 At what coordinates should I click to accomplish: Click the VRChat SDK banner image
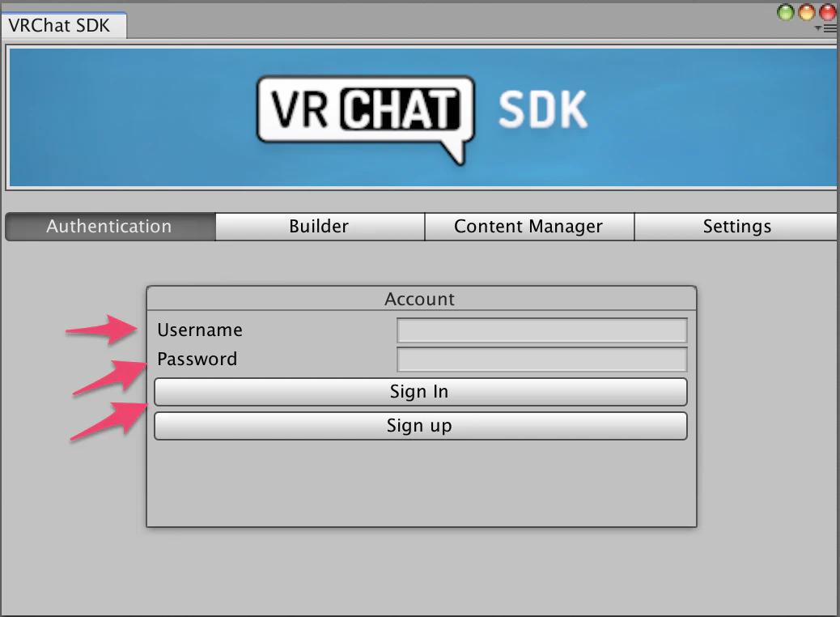[422, 117]
